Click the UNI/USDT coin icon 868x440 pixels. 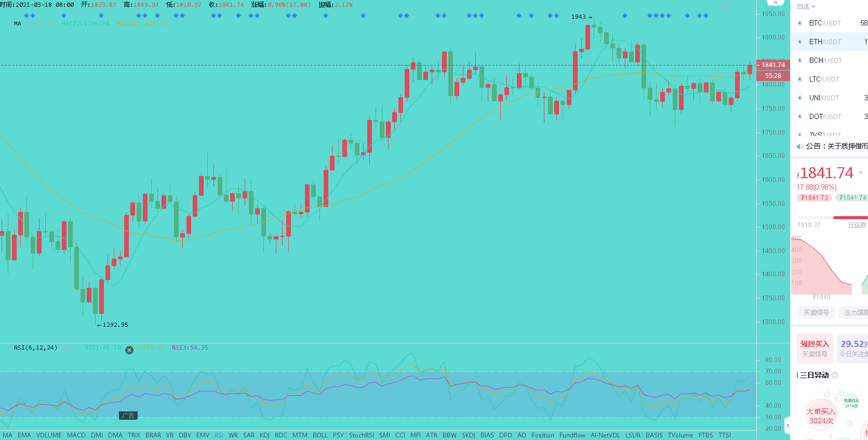[x=800, y=98]
